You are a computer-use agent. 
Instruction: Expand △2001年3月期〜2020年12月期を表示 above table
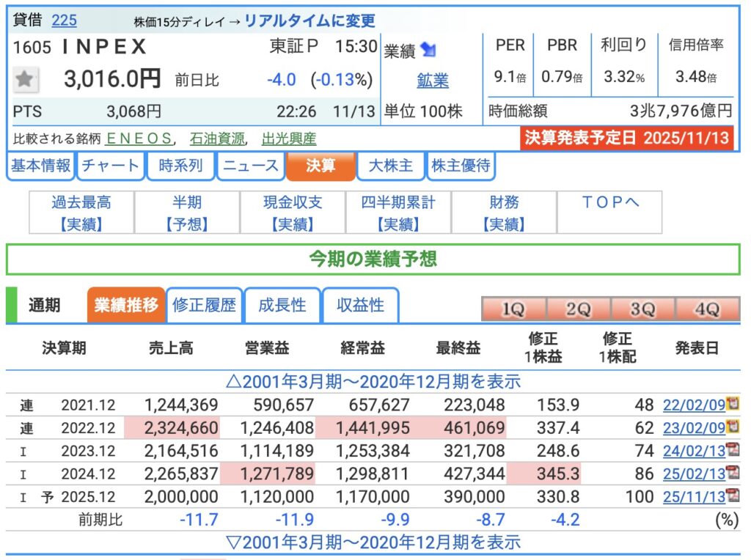coord(373,381)
